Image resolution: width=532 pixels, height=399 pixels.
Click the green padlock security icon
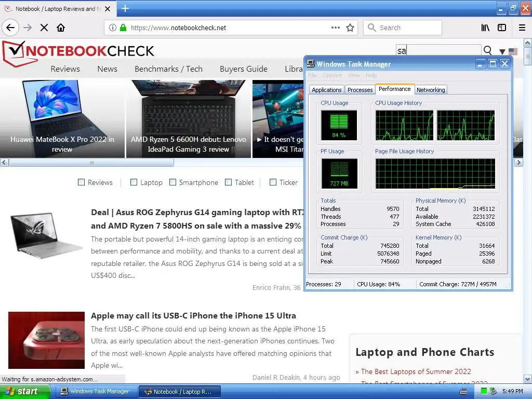click(x=123, y=28)
